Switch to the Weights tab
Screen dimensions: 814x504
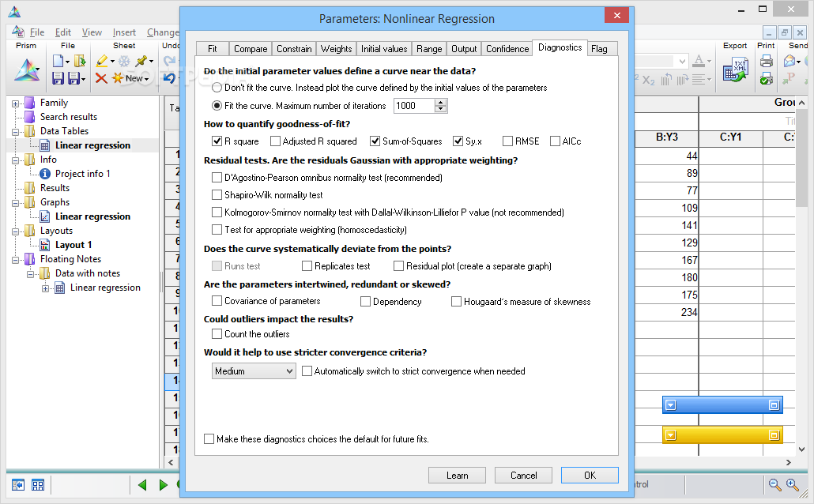click(336, 49)
